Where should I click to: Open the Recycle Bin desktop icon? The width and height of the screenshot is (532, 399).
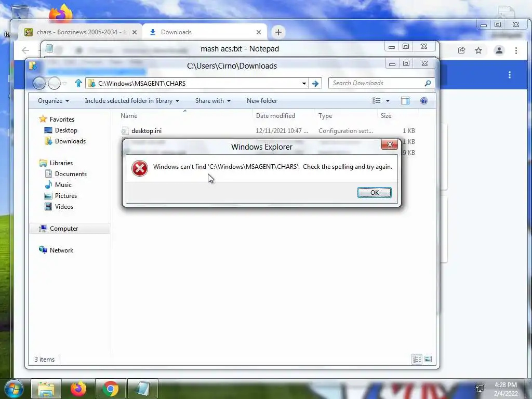[x=20, y=11]
